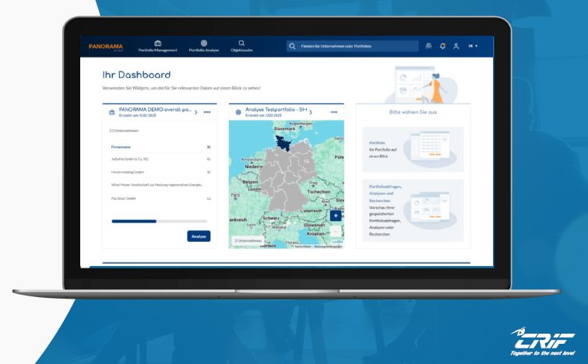Expand the PANORAMA DEMO widget chevron
Image resolution: width=588 pixels, height=364 pixels.
pyautogui.click(x=195, y=112)
